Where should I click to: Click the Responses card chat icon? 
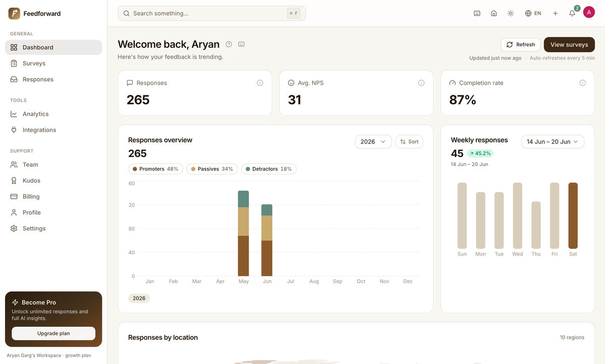(130, 83)
